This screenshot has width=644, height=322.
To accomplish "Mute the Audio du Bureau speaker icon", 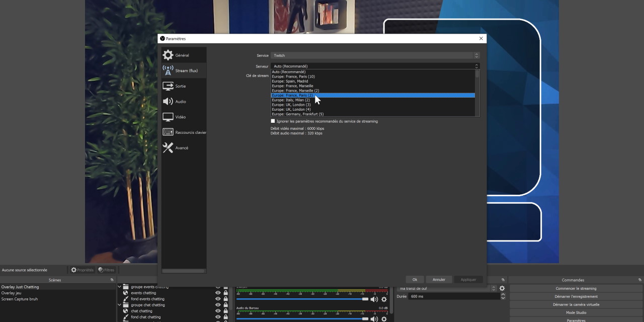I will coord(374,319).
